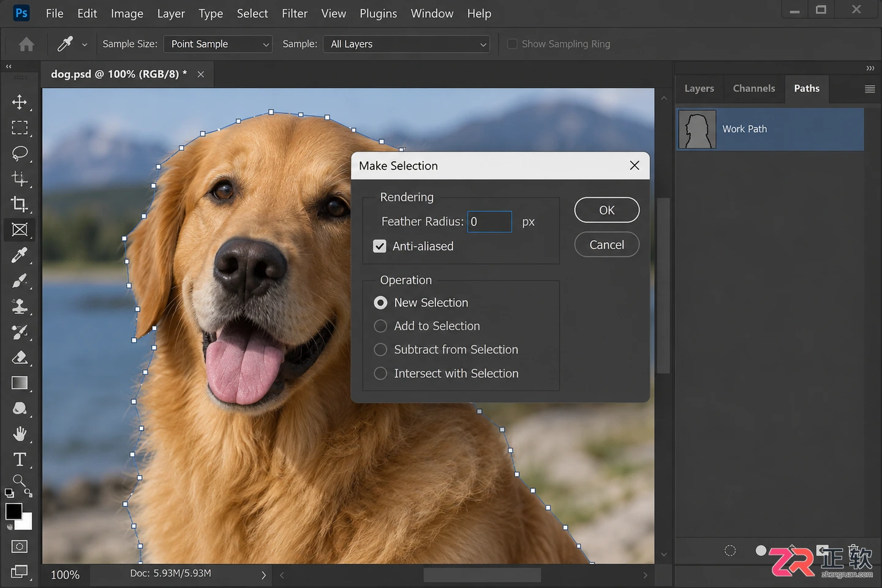Screen dimensions: 882x588
Task: Select the Move tool
Action: [20, 102]
